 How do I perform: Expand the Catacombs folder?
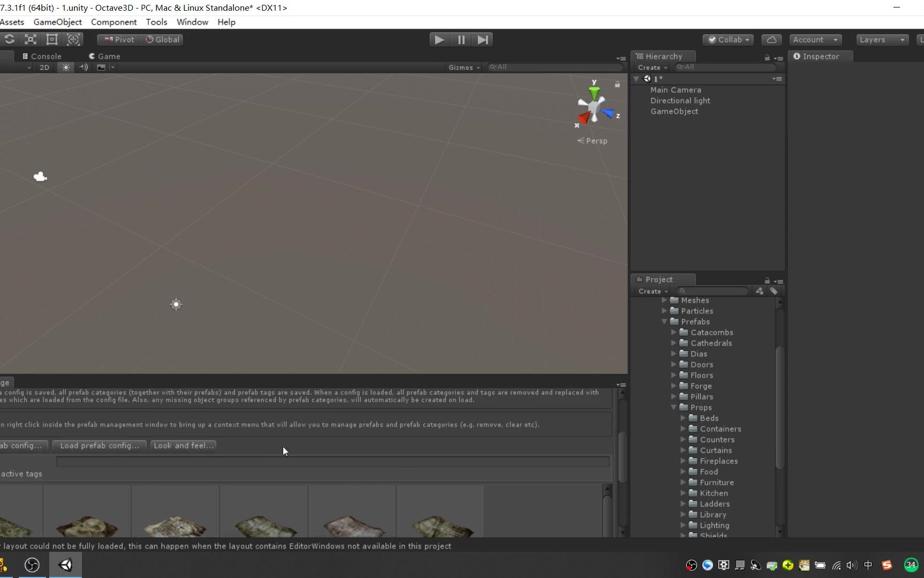[x=674, y=332]
